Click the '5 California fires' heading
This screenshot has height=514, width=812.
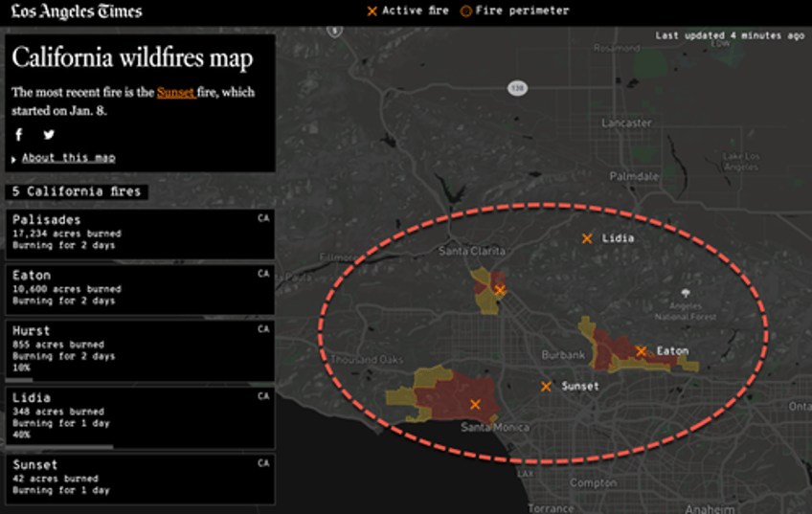(77, 191)
